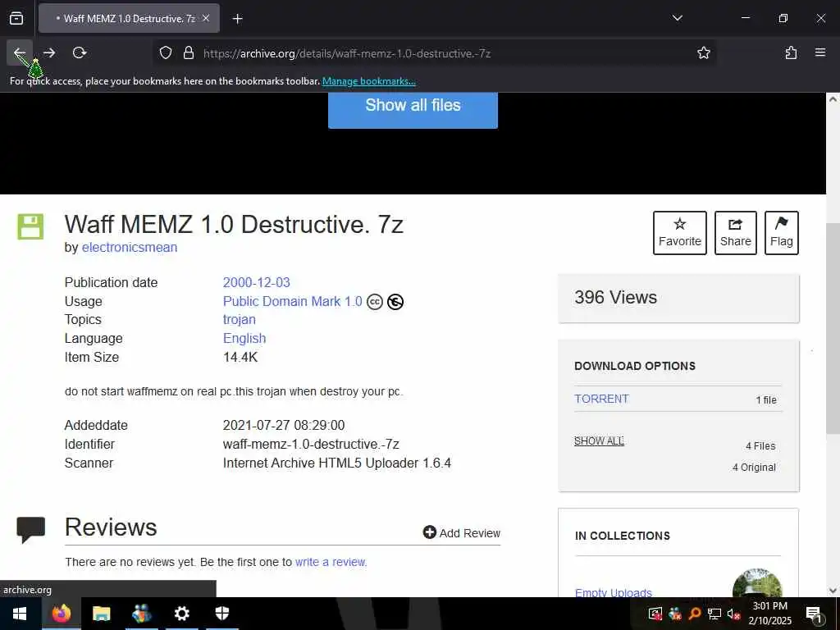Click the SHOW ALL downloads link
840x630 pixels.
[x=599, y=441]
